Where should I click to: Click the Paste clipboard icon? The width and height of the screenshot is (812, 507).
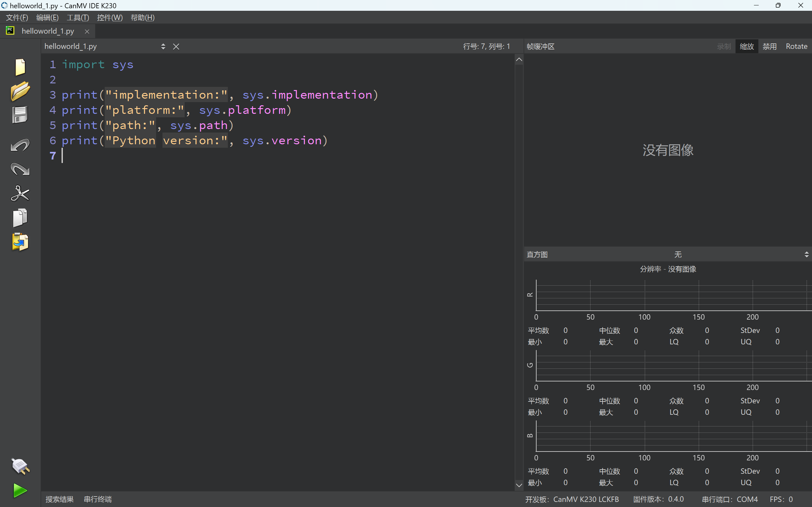click(x=20, y=242)
